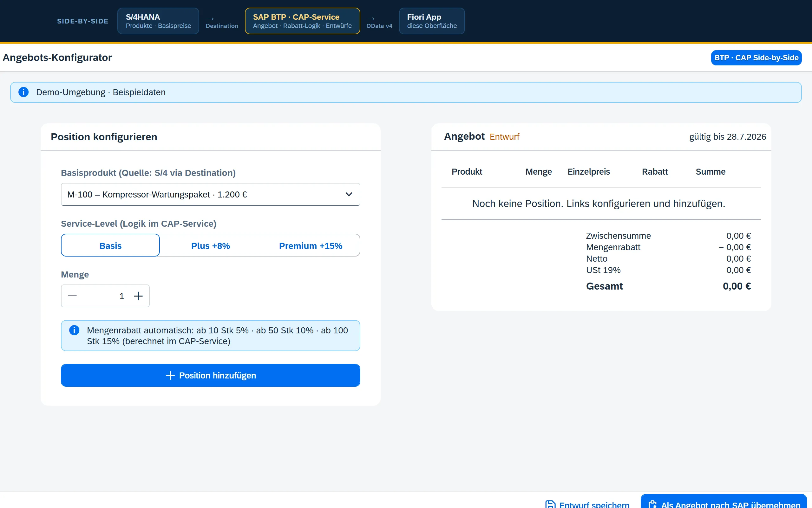Viewport: 812px width, 508px height.
Task: Click the Gesamt amount 0,00 €
Action: tap(737, 286)
